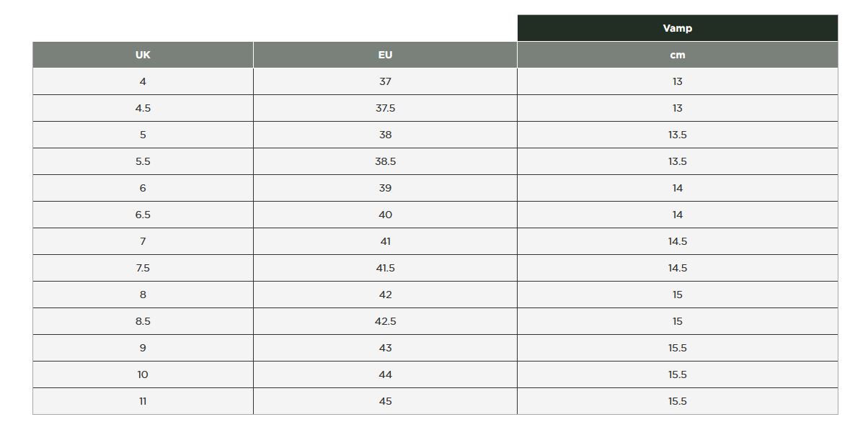Viewport: 868px width, 440px height.
Task: Click the EU size 44 cell
Action: tap(385, 374)
